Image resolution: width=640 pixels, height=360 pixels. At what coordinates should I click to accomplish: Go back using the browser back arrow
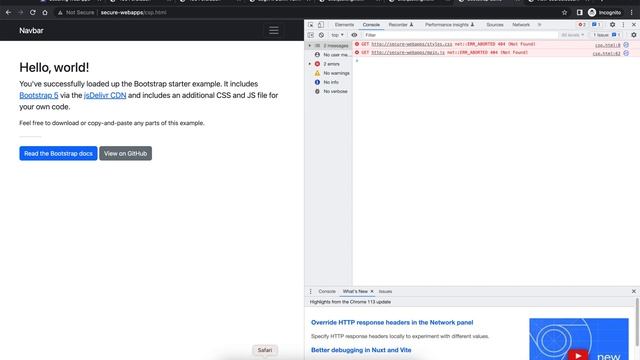tap(9, 13)
